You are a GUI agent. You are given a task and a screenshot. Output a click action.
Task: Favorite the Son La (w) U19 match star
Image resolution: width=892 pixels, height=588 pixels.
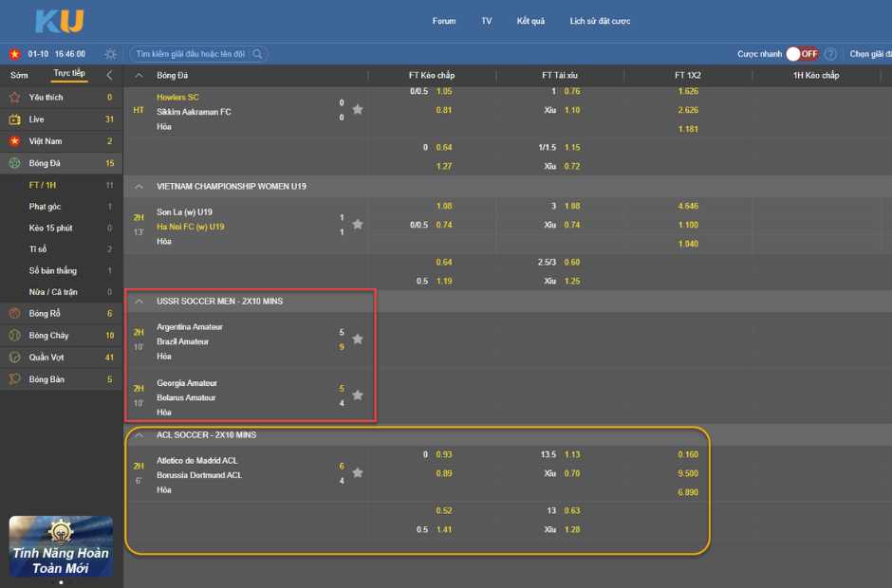tap(357, 224)
